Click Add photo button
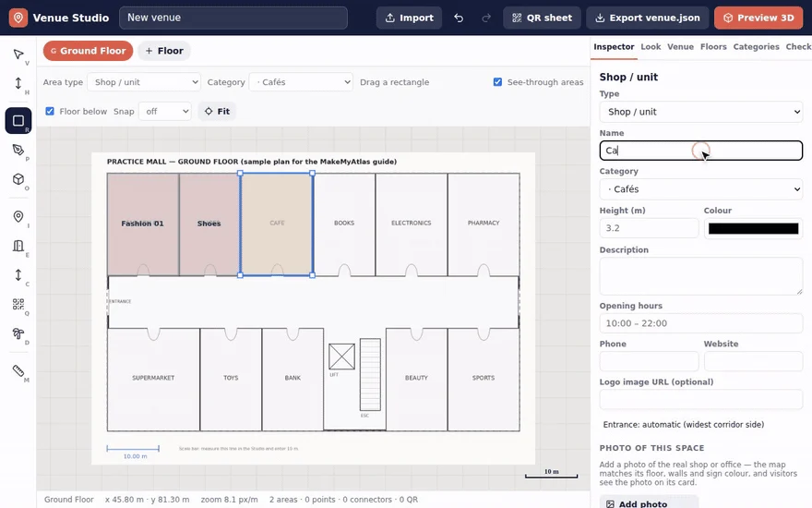The height and width of the screenshot is (508, 812). 649,502
